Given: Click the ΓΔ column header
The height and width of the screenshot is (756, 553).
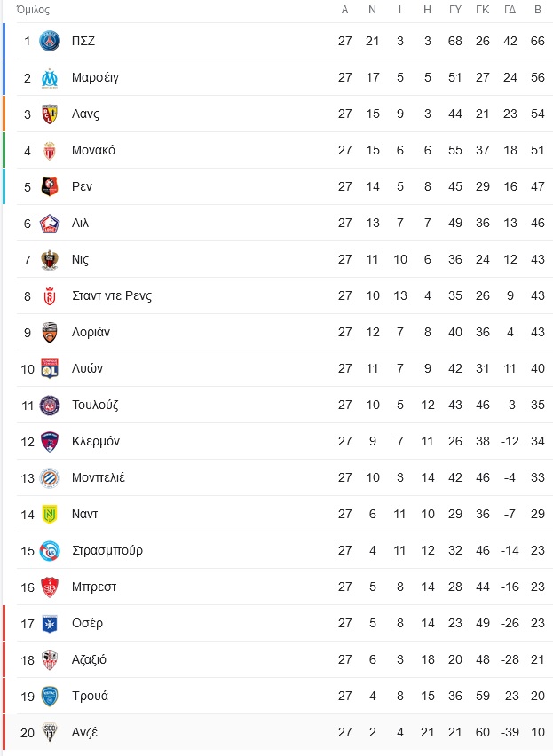Looking at the screenshot, I should coord(510,10).
